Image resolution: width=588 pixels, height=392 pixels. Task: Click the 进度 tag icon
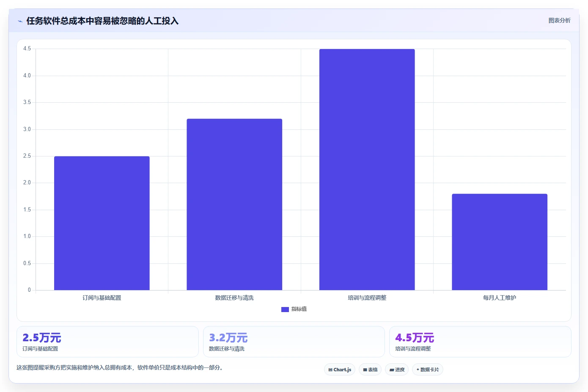(392, 370)
